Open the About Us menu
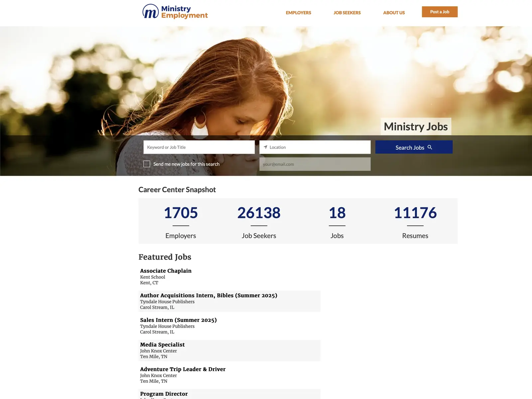Viewport: 532px width, 399px height. [394, 13]
